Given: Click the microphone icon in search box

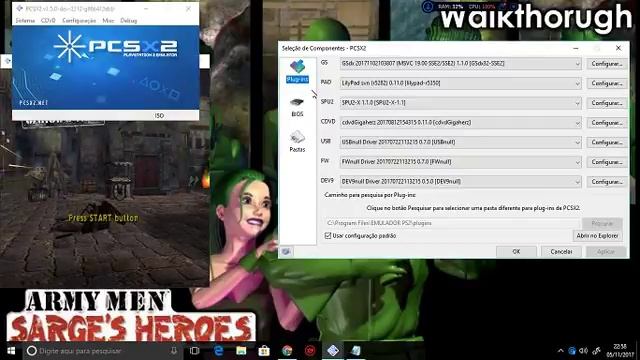Looking at the screenshot, I should (x=174, y=351).
